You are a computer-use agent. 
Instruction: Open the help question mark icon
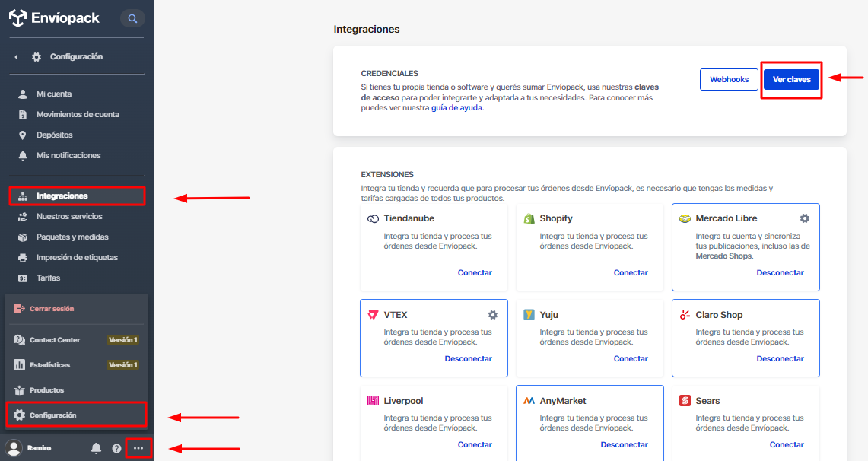pos(116,448)
